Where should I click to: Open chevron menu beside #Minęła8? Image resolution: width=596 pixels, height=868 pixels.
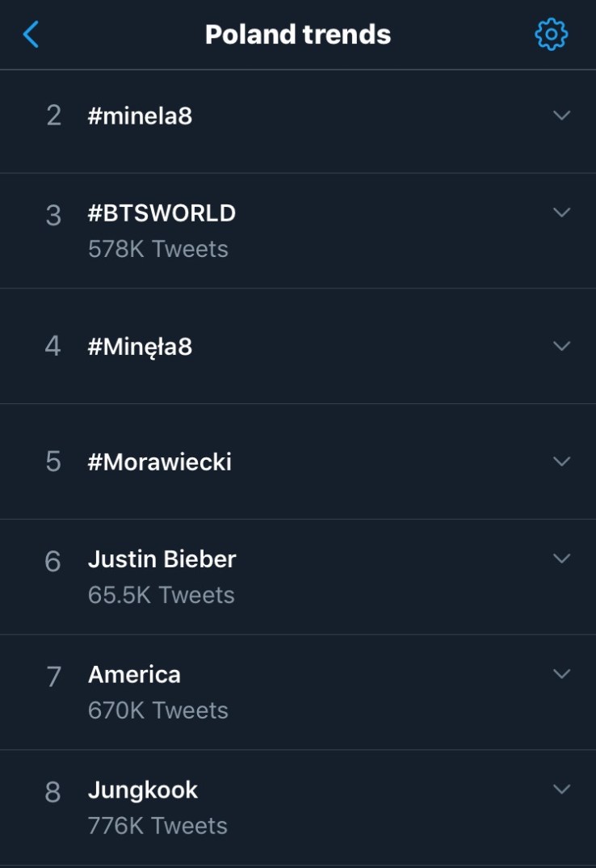[561, 346]
